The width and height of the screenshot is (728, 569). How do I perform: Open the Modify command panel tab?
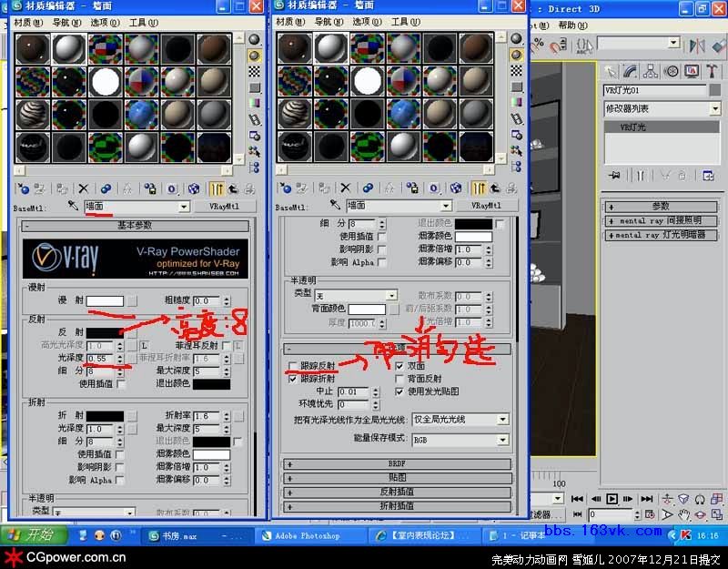pos(630,72)
